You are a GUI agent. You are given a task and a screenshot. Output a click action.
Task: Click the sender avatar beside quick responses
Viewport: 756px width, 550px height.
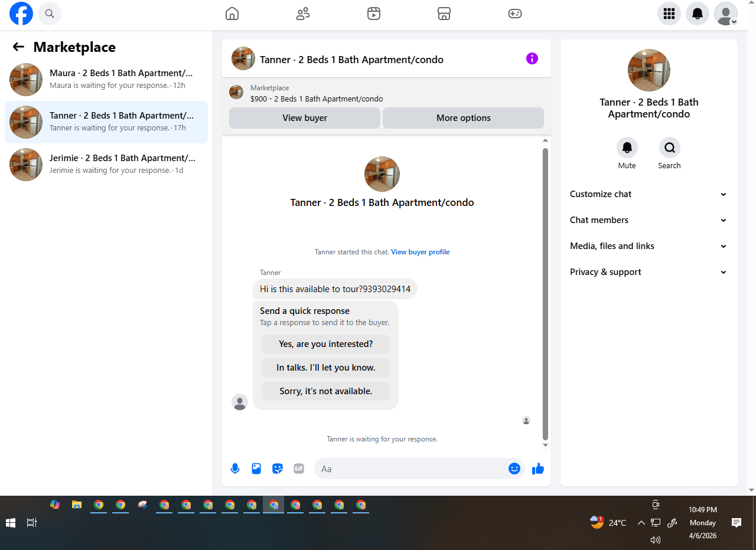click(x=240, y=402)
